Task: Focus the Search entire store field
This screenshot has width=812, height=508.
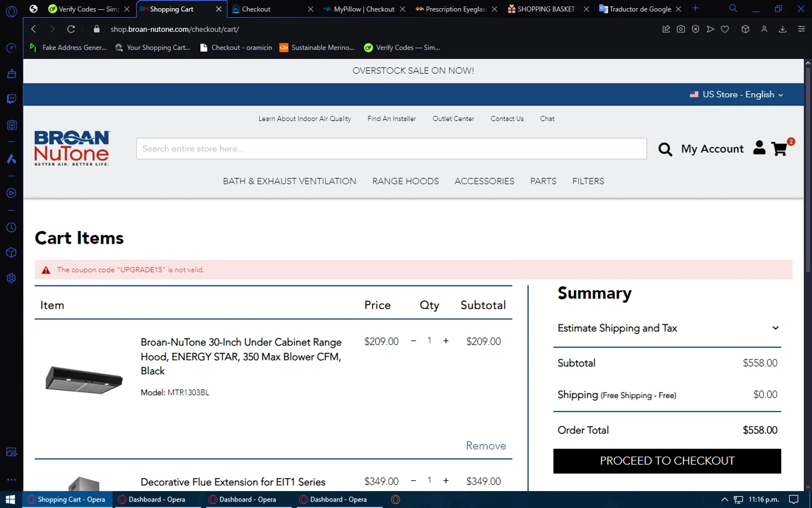Action: coord(391,148)
